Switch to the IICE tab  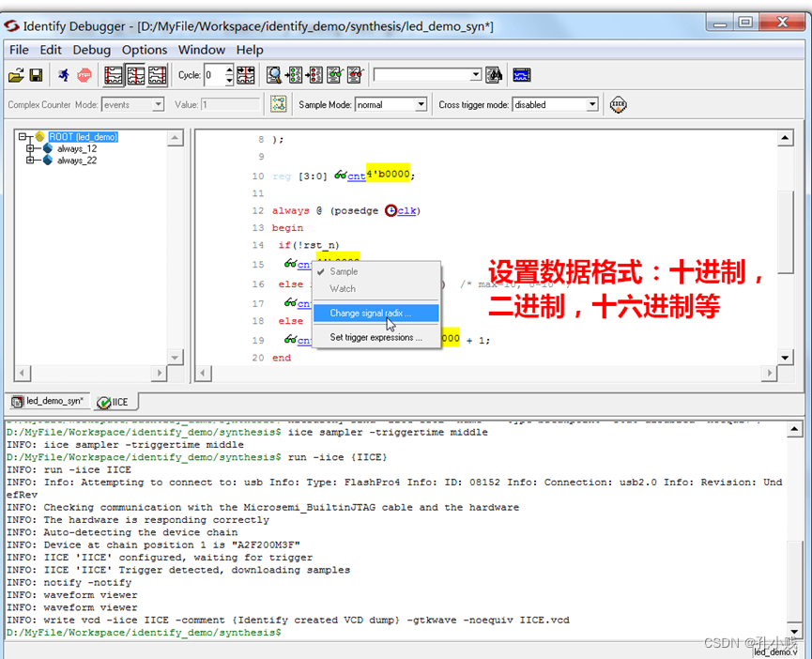[x=115, y=401]
